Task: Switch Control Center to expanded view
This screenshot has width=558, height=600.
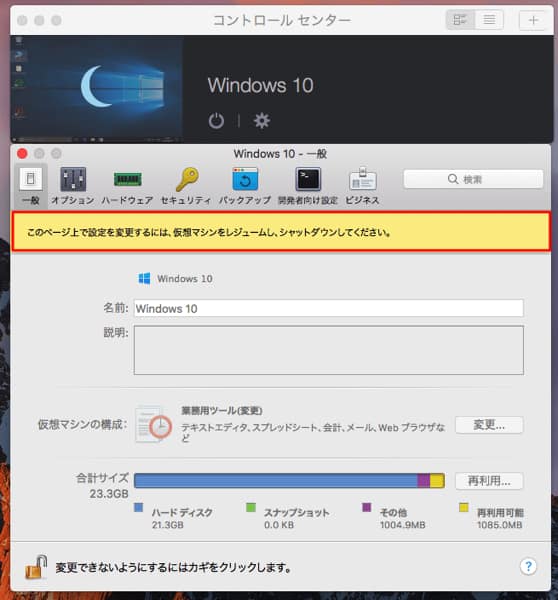Action: point(460,20)
